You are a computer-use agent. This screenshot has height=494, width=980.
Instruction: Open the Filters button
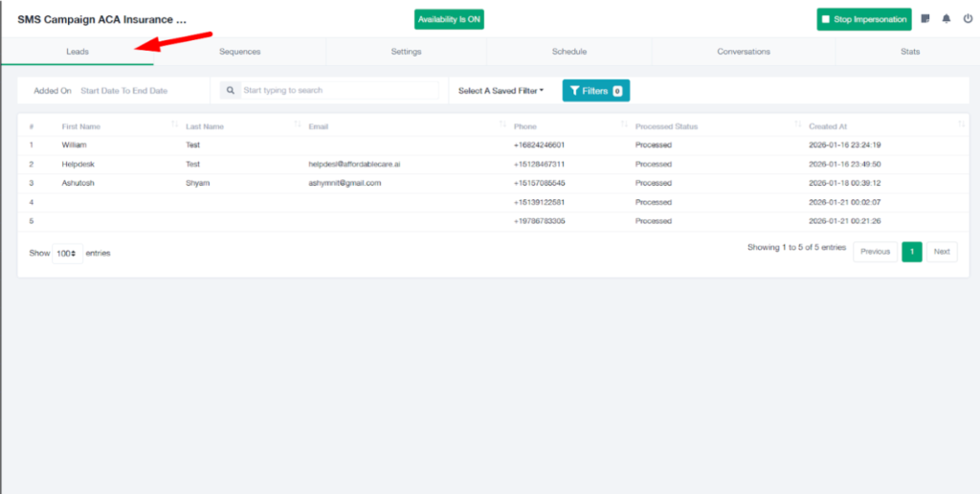tap(595, 91)
